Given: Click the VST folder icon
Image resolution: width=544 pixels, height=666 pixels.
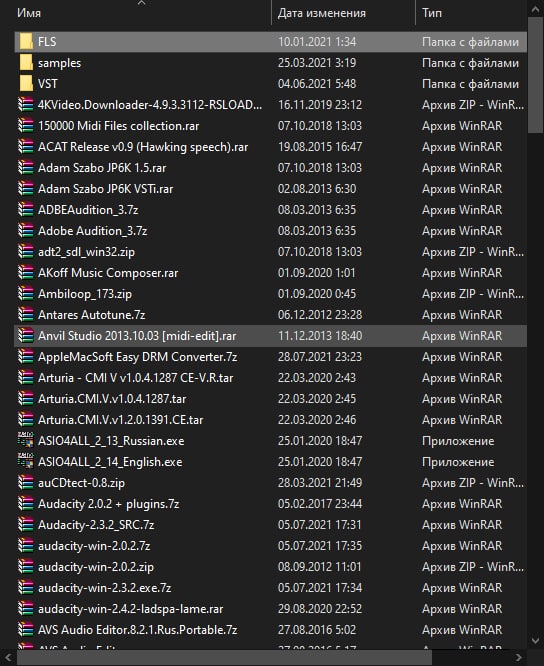Looking at the screenshot, I should (26, 84).
